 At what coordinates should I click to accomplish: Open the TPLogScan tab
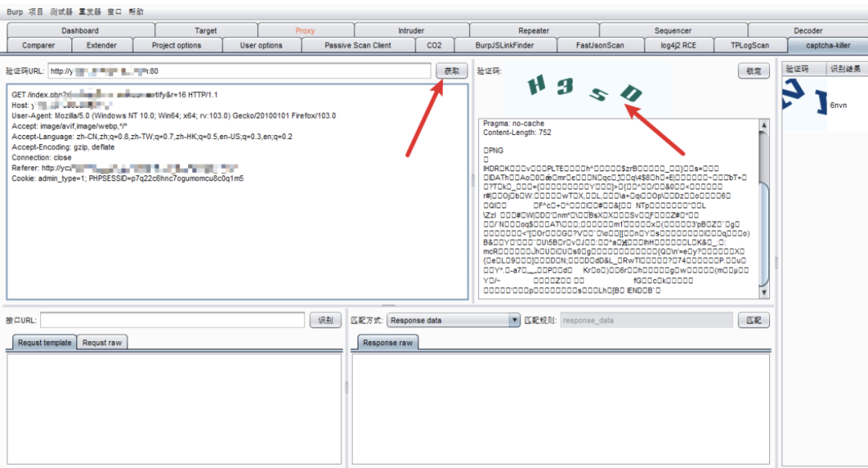point(750,45)
